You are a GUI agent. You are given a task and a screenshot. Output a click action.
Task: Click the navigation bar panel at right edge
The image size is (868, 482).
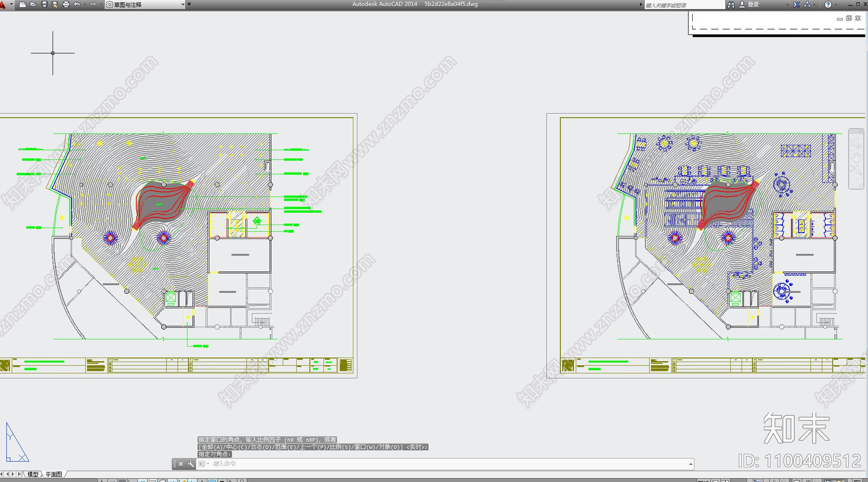(856, 159)
